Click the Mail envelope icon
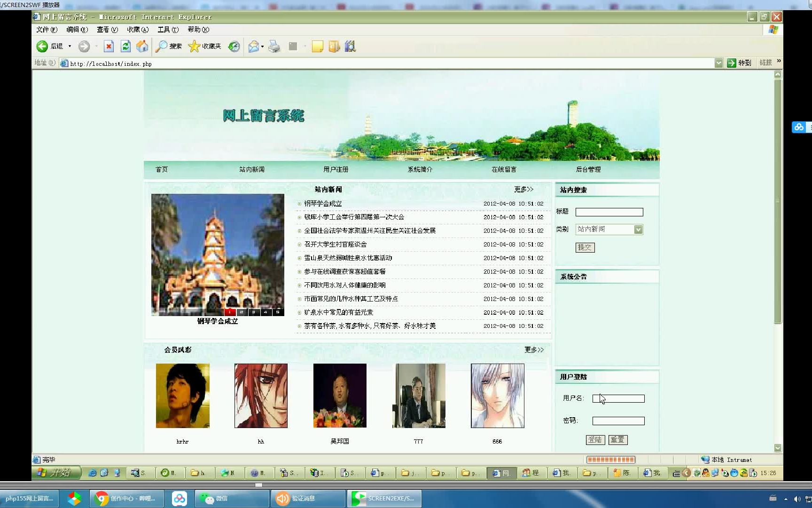Screen dimensions: 812x508 (x=253, y=46)
